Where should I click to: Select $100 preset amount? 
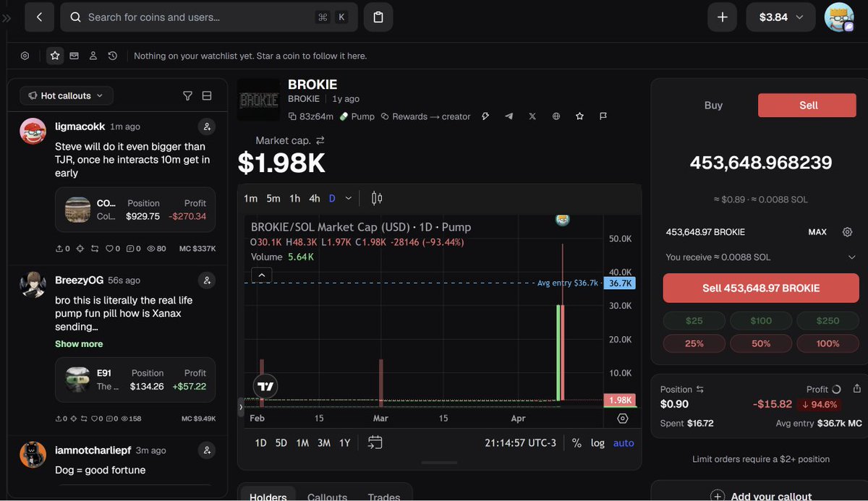[761, 320]
